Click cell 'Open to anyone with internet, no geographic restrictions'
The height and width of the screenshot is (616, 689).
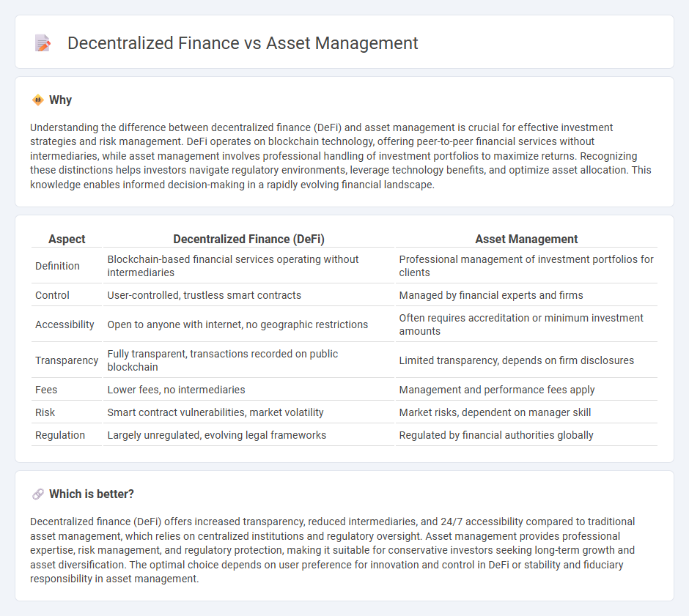point(248,324)
